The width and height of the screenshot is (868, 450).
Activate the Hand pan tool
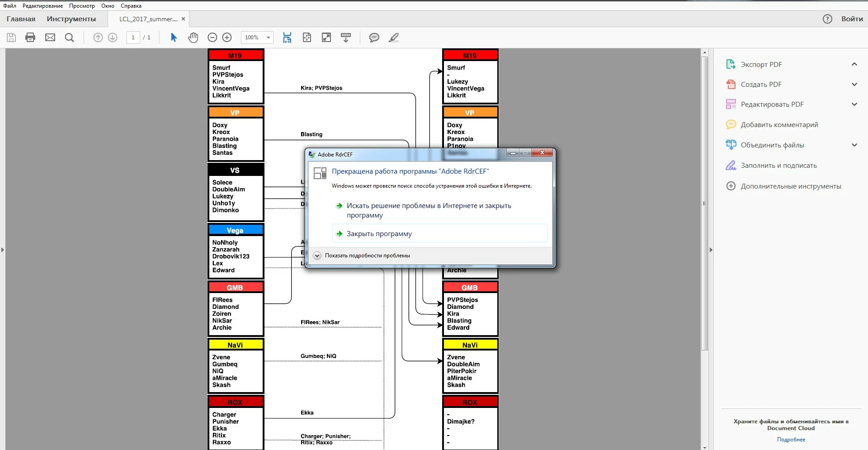[193, 38]
